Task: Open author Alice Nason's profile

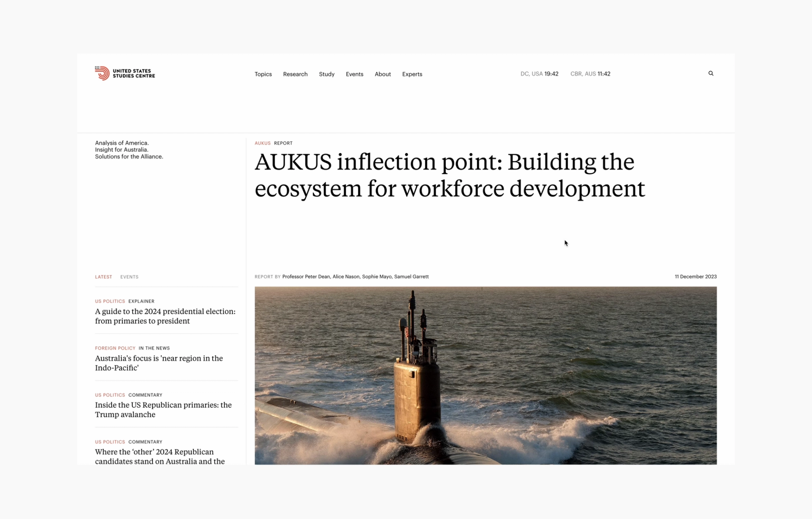Action: coord(346,277)
